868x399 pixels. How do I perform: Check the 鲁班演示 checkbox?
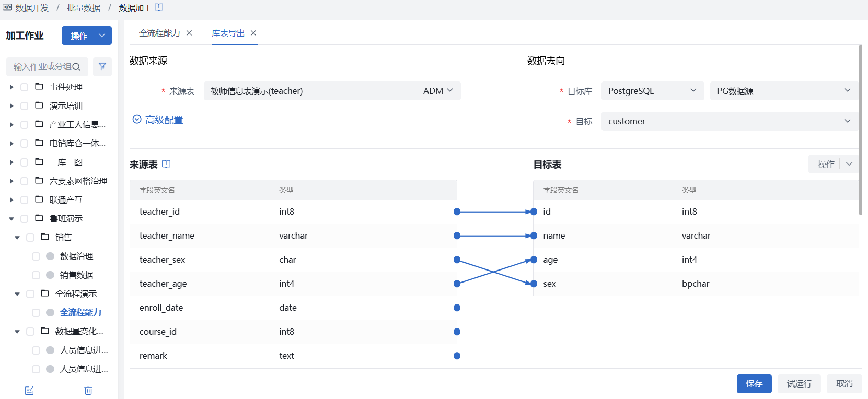coord(24,219)
